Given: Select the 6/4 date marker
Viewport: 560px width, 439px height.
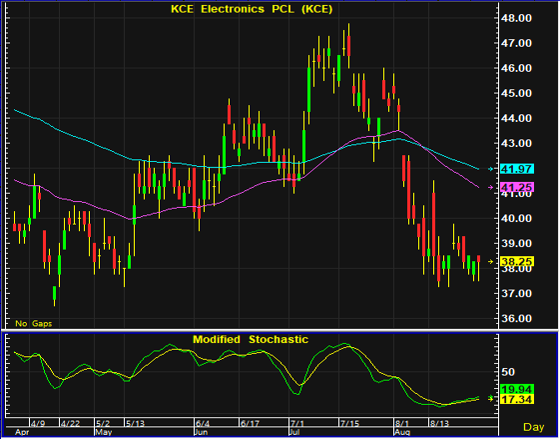Looking at the screenshot, I should (x=202, y=424).
